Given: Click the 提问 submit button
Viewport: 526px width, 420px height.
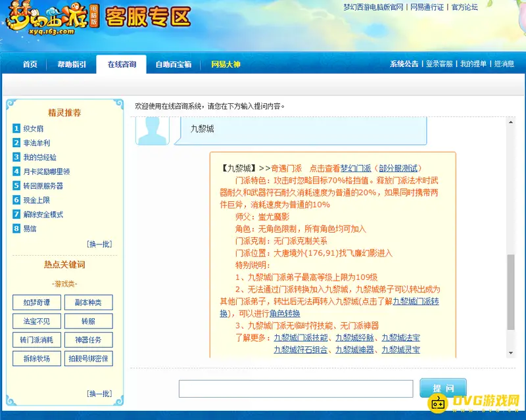Looking at the screenshot, I should (443, 388).
